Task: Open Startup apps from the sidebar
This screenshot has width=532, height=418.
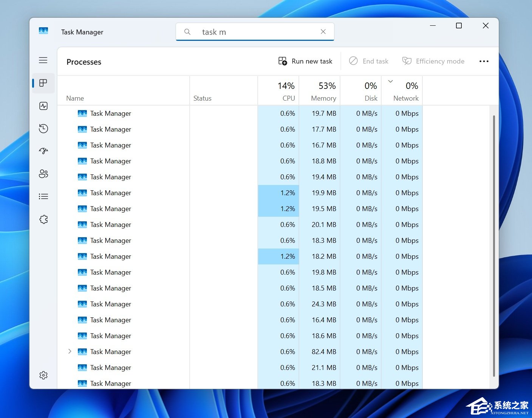Action: point(43,151)
